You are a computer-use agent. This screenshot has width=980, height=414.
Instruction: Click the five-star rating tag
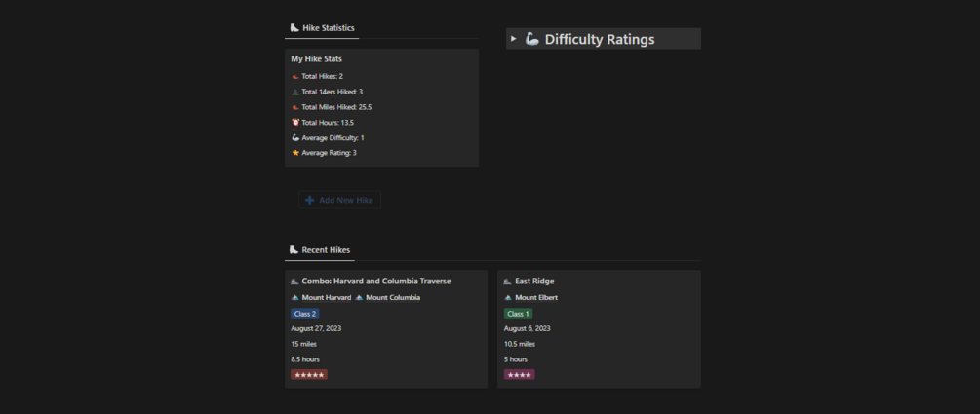308,375
